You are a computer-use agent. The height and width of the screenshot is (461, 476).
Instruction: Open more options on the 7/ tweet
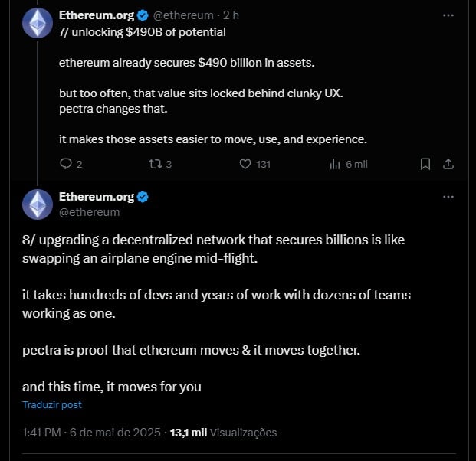[x=448, y=15]
